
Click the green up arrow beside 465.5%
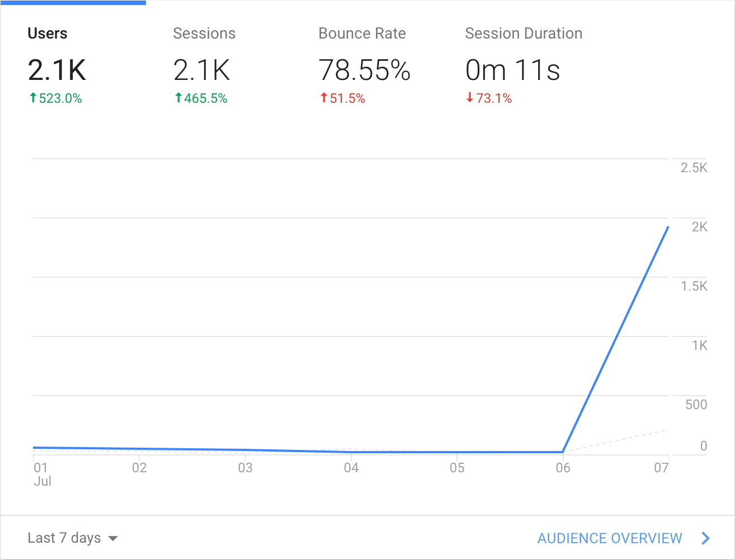(x=178, y=98)
